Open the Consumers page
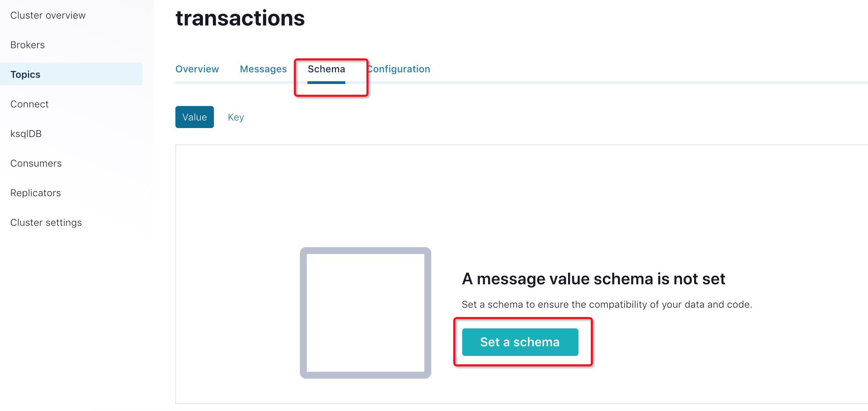Viewport: 868px width, 411px height. (x=36, y=163)
